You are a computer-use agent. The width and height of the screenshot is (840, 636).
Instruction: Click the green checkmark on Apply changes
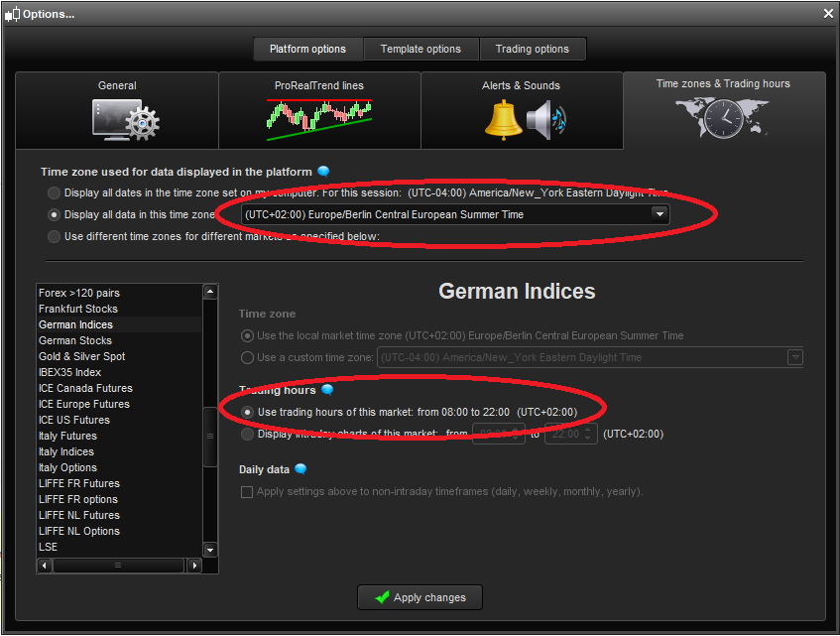click(382, 597)
